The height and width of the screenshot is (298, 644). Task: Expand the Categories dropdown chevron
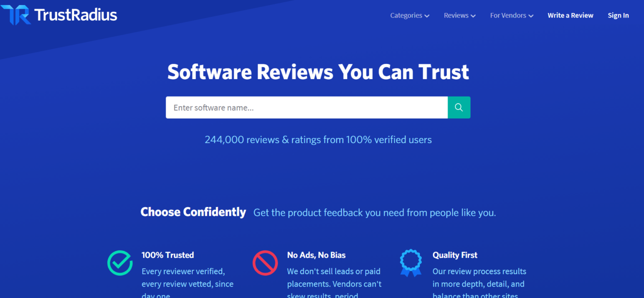tap(427, 16)
